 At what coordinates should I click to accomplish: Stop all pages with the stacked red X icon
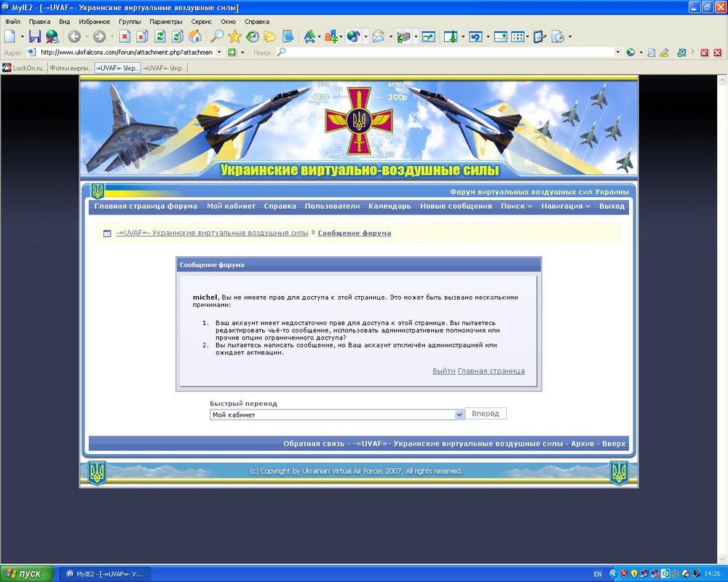[x=142, y=36]
